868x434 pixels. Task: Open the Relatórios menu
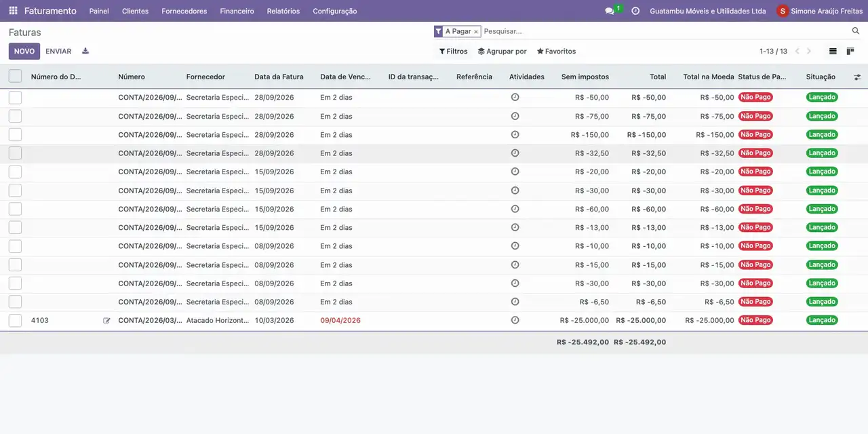click(283, 11)
